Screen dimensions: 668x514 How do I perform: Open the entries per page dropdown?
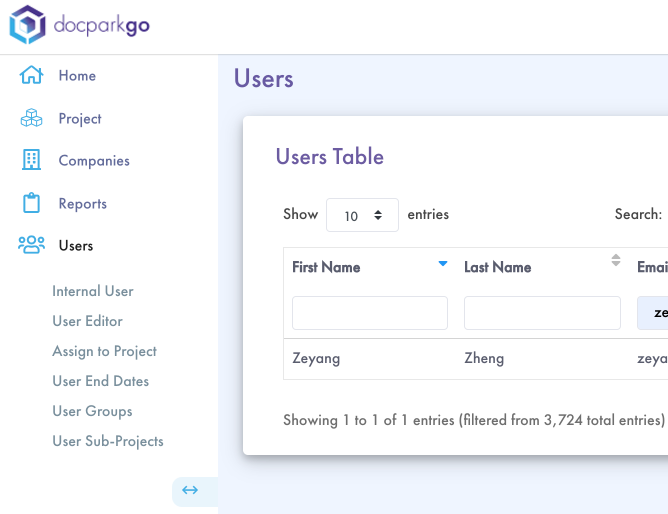pyautogui.click(x=362, y=215)
